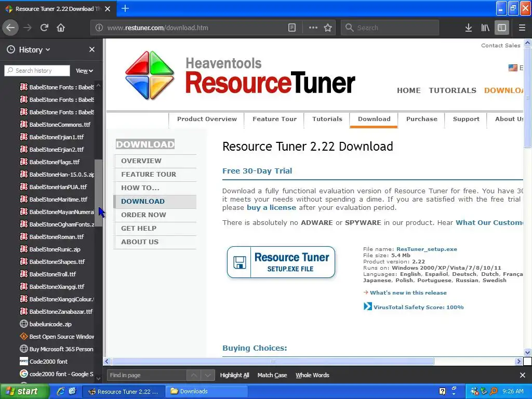The height and width of the screenshot is (399, 532).
Task: Open the Library bookshelf icon
Action: coord(485,28)
